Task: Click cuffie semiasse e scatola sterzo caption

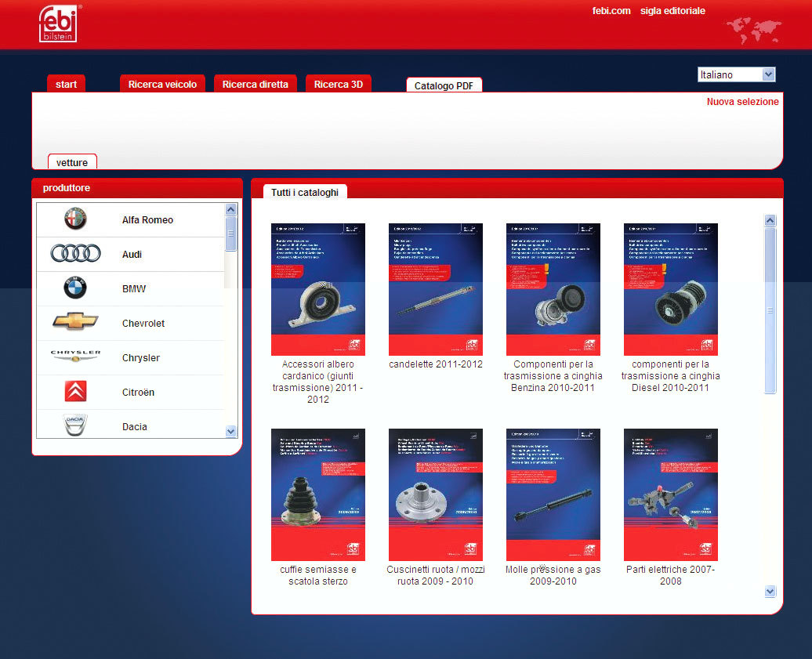Action: coord(318,575)
